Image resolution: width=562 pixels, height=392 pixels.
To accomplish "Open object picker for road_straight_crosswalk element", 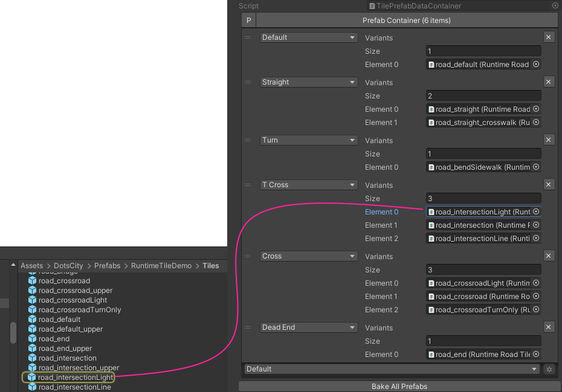I will pos(536,122).
